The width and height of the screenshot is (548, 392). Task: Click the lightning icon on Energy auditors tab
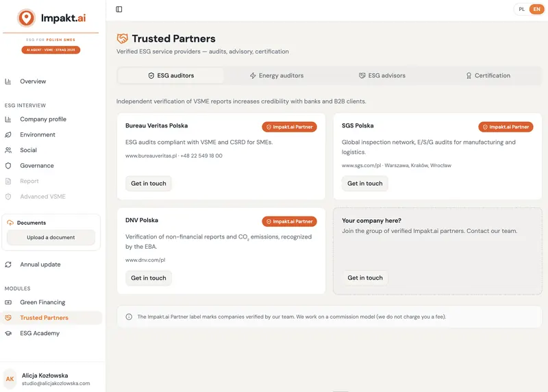point(253,75)
